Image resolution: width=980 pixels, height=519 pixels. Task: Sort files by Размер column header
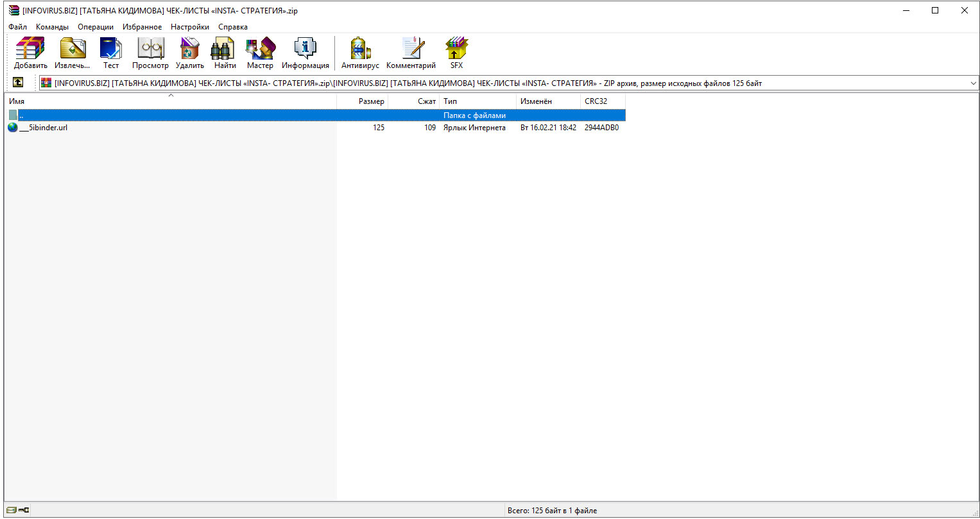363,101
